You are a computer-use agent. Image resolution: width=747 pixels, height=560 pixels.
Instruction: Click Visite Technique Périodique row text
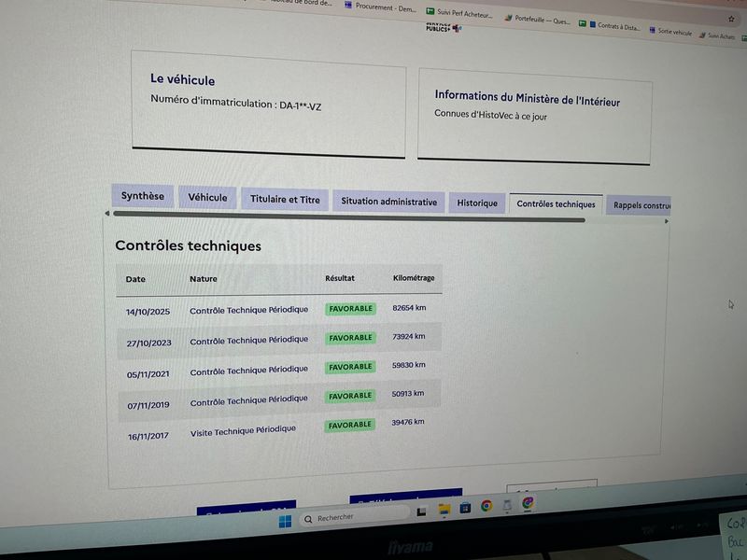[x=243, y=430]
